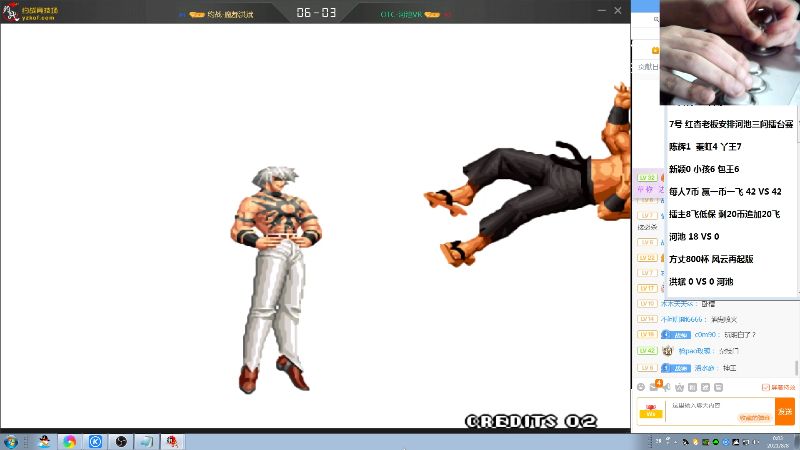The image size is (800, 450).
Task: Click the crown icon in chat toolbar
Action: pyautogui.click(x=680, y=387)
